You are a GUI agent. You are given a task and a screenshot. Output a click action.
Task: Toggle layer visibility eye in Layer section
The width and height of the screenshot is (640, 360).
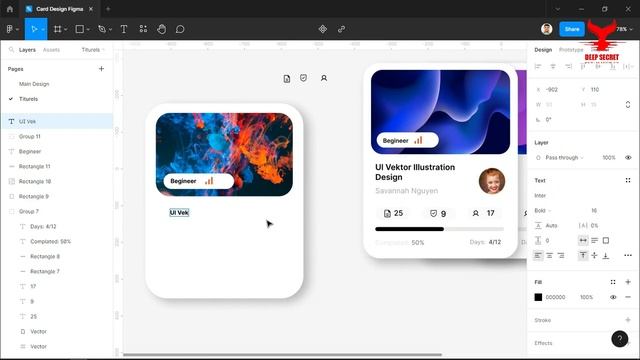(628, 158)
